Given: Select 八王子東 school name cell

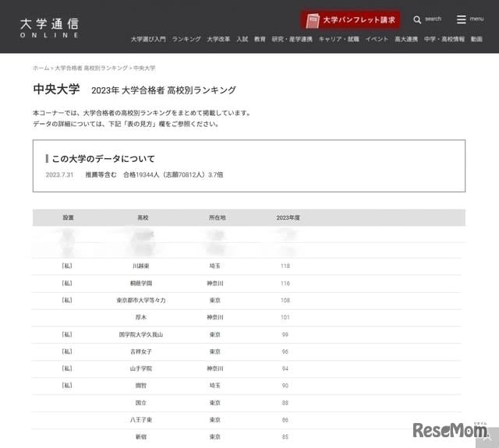Looking at the screenshot, I should point(141,420).
